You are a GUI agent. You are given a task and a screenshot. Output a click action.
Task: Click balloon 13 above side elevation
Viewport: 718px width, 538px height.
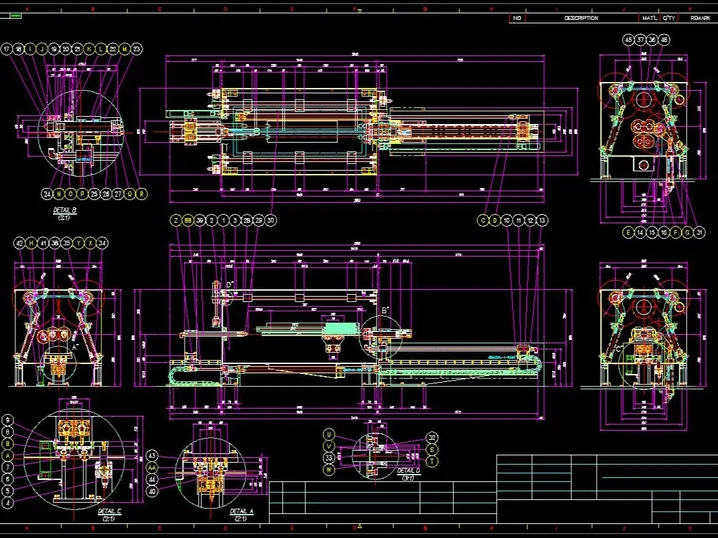pos(542,219)
